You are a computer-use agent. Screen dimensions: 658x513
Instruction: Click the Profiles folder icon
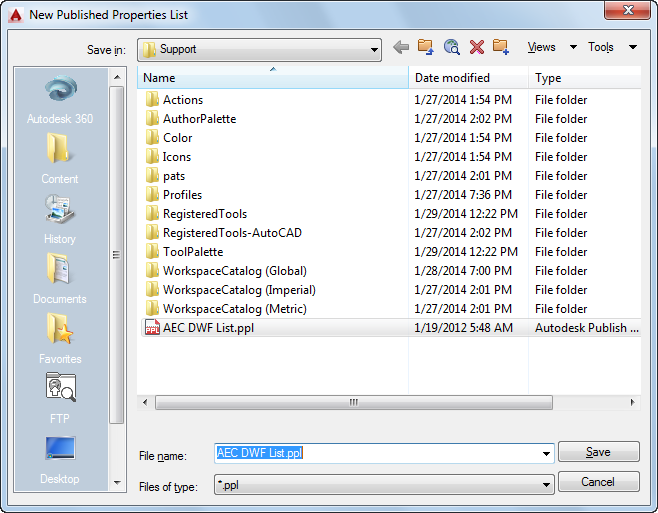point(152,195)
